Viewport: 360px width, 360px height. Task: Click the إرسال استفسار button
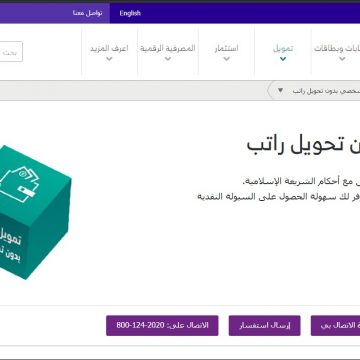(x=265, y=326)
